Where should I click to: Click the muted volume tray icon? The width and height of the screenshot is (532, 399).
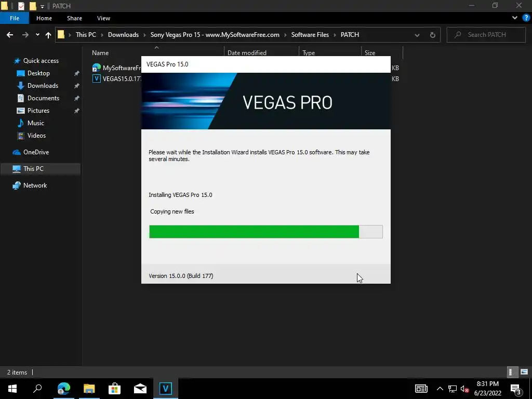click(x=464, y=389)
